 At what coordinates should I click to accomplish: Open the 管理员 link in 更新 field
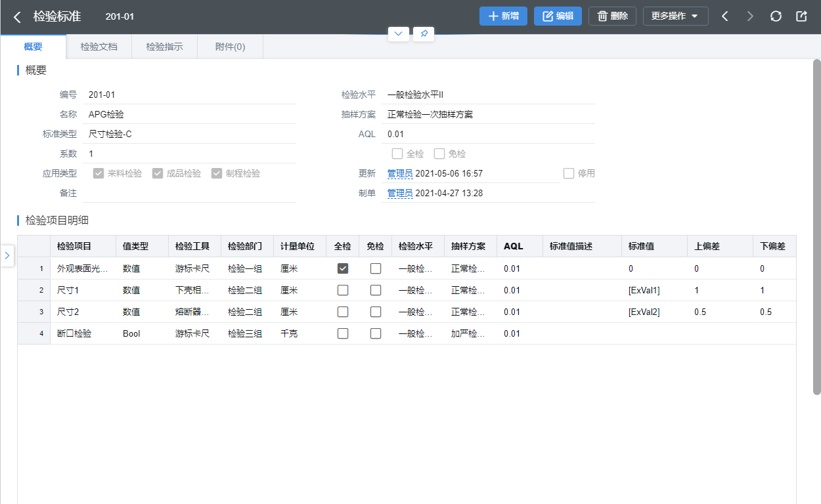(x=400, y=174)
